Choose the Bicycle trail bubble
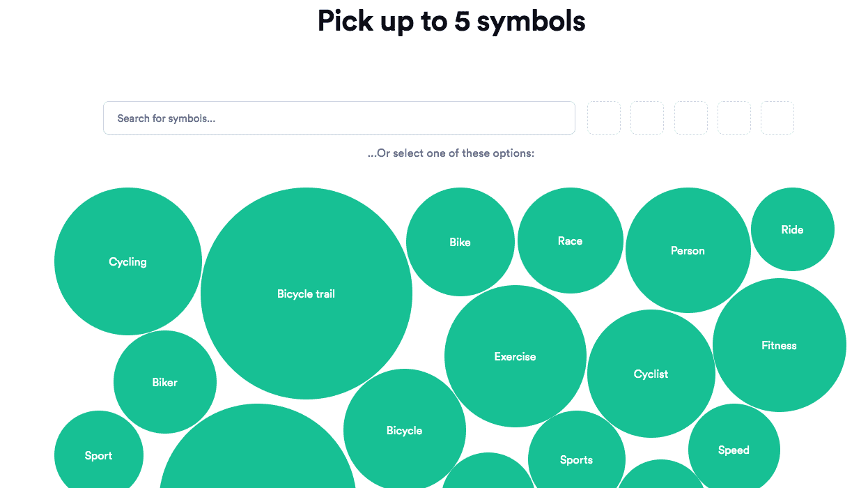The image size is (868, 488). tap(307, 293)
